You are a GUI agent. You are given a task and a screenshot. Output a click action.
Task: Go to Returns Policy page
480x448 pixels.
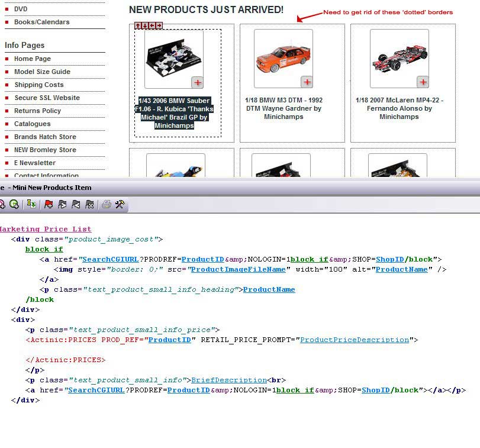pyautogui.click(x=38, y=111)
